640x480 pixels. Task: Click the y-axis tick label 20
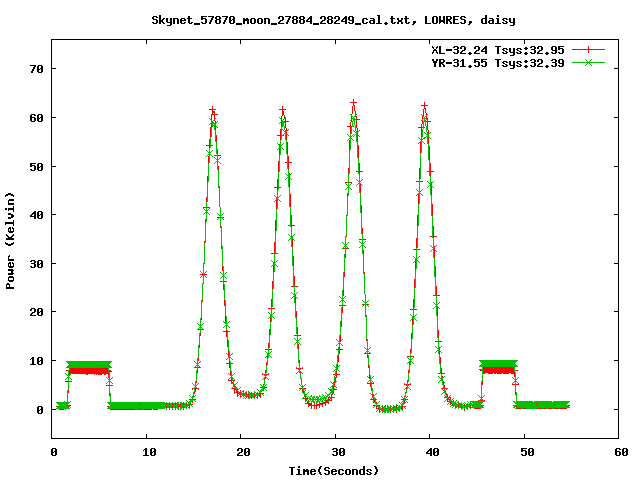(37, 312)
